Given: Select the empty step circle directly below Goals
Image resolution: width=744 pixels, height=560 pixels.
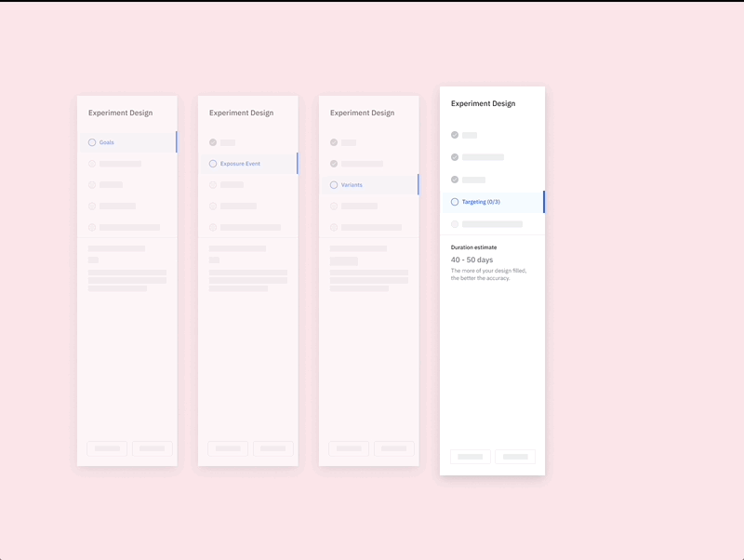Looking at the screenshot, I should coord(92,164).
